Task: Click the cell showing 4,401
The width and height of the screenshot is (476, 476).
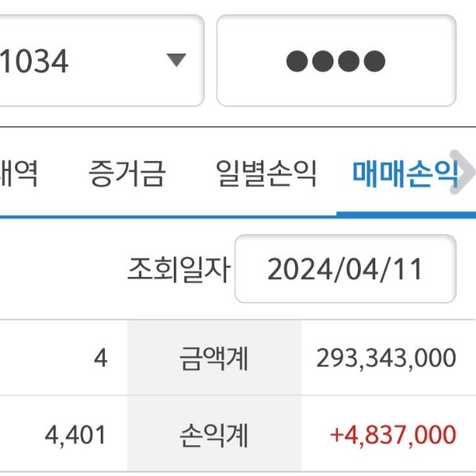Action: (75, 435)
